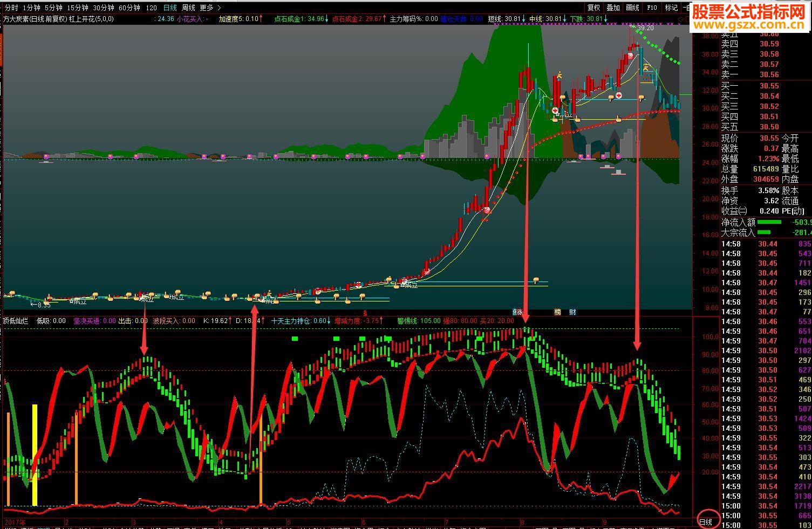This screenshot has height=529, width=812.
Task: Click the 标记 mark button
Action: click(x=671, y=8)
